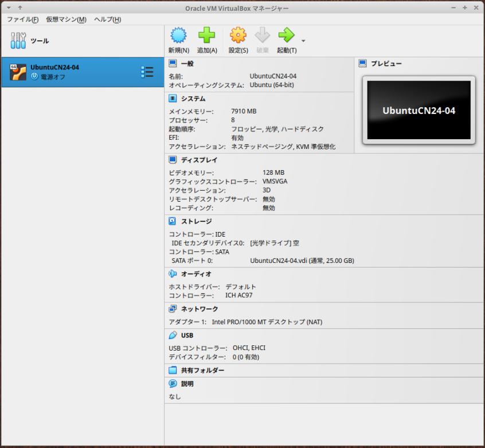Click the window menu arrow in title bar
This screenshot has width=485, height=448.
click(x=9, y=7)
